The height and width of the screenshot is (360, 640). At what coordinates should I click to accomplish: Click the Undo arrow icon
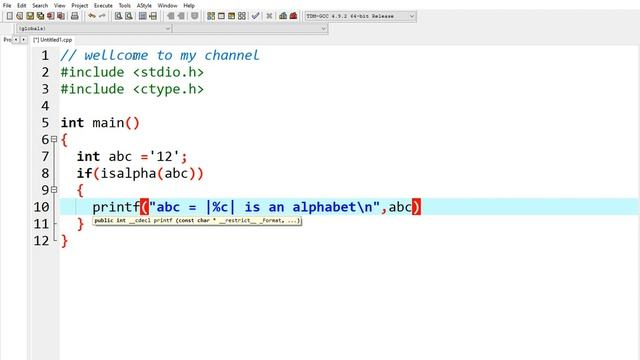[x=92, y=16]
